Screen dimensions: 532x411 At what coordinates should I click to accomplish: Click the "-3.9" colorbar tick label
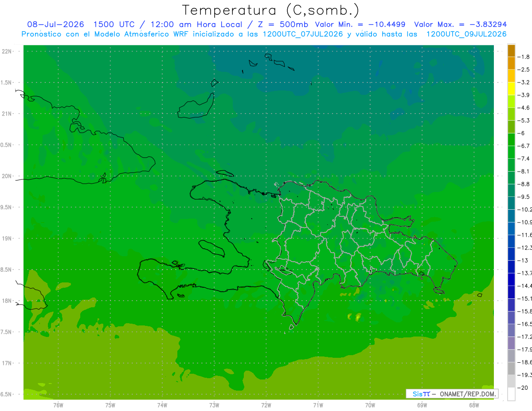coord(524,95)
